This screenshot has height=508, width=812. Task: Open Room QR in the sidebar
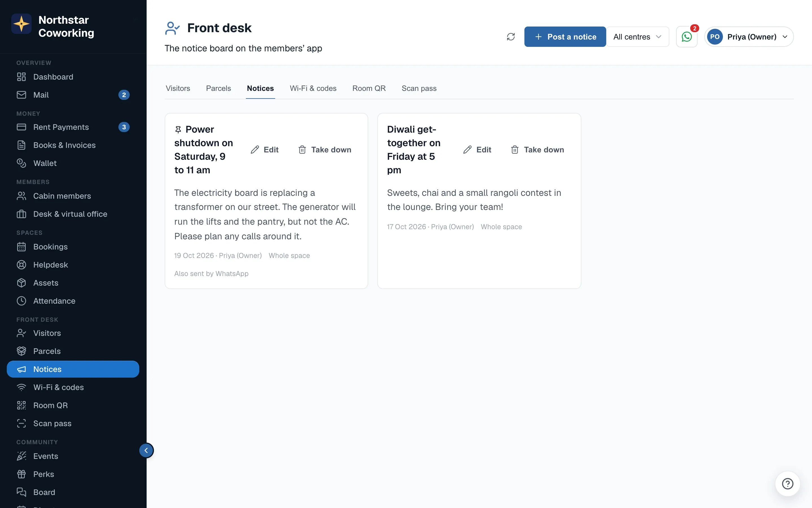[x=73, y=406]
